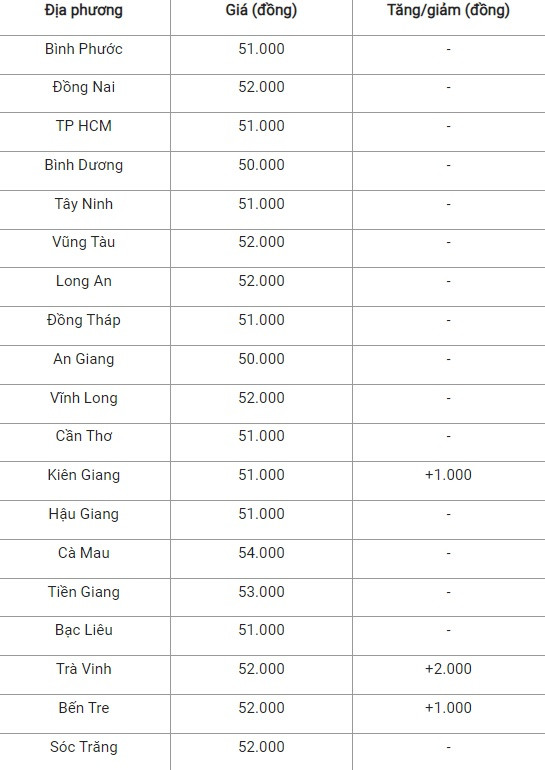The height and width of the screenshot is (770, 545).
Task: Select the TP HCM cell
Action: tap(83, 126)
